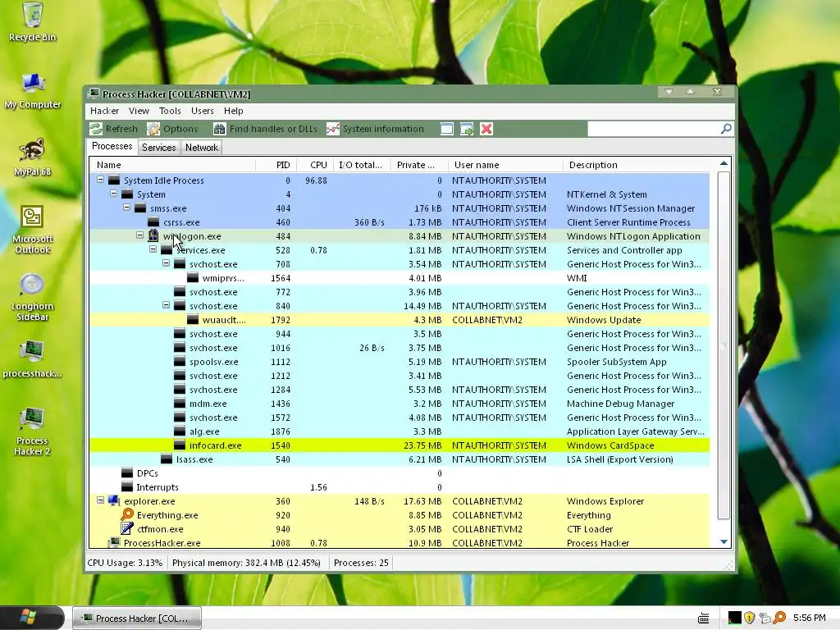Select the lsass.exe process row
Screen dimensions: 840x630
[399, 459]
